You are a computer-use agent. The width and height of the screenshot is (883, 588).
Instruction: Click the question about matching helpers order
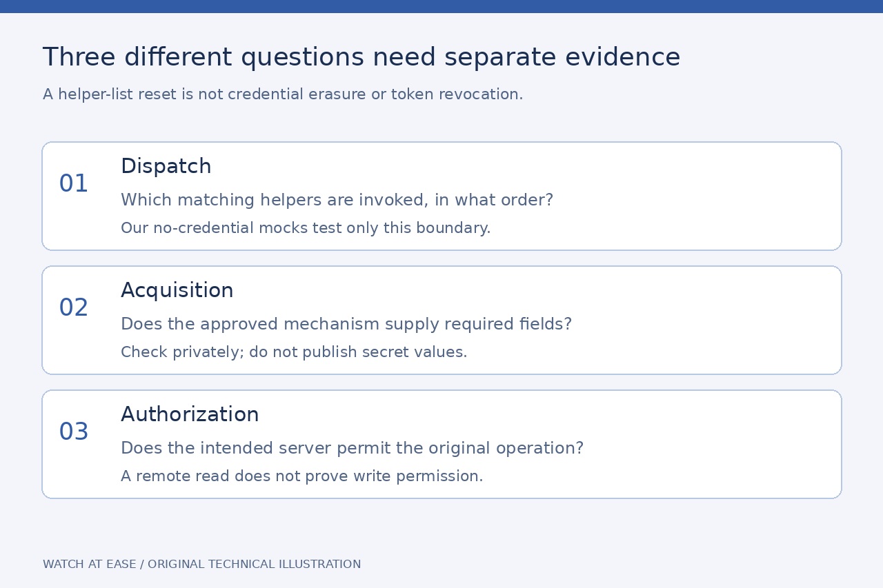337,201
